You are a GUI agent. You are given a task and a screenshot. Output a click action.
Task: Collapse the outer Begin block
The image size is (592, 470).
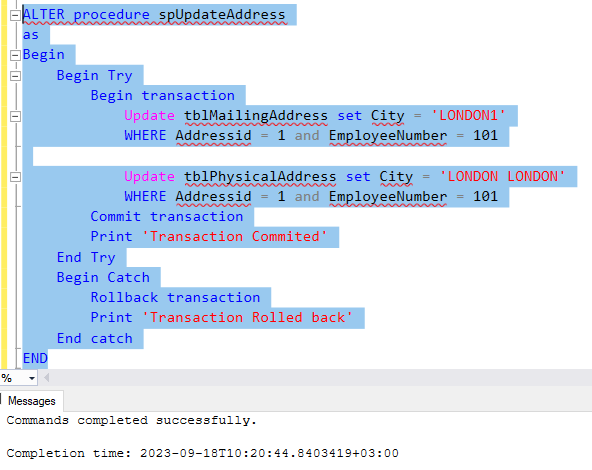[15, 55]
